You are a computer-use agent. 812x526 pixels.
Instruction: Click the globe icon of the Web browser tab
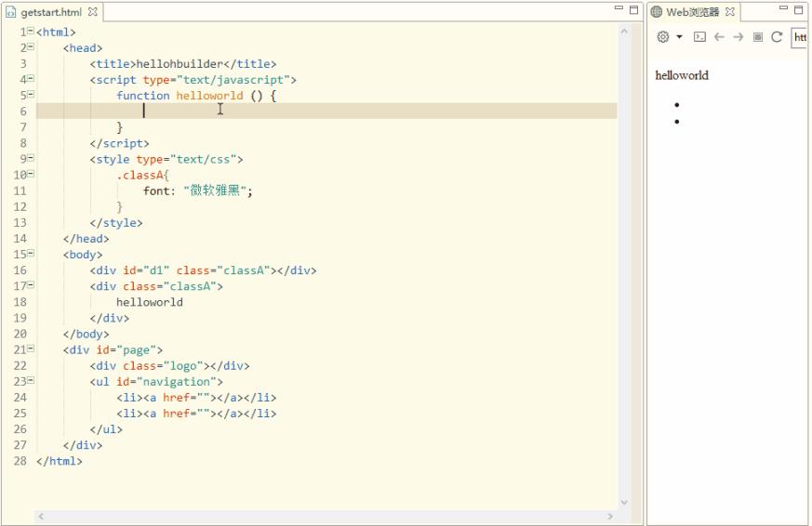[x=656, y=12]
